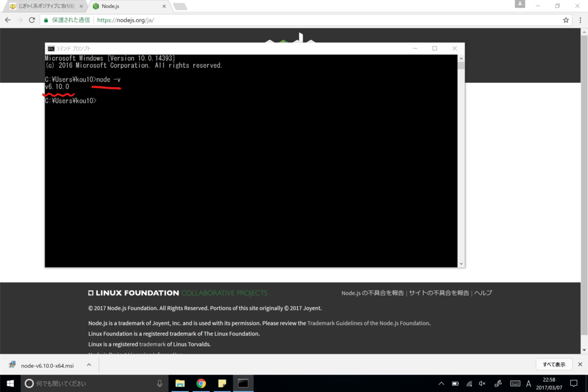Open the 'サイトの不具合を報告' link
Image resolution: width=588 pixels, height=392 pixels.
439,293
